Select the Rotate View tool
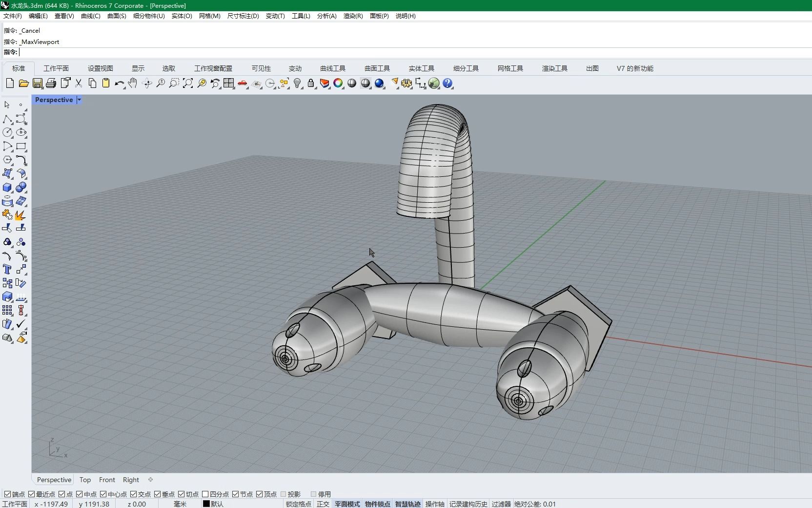 point(147,84)
